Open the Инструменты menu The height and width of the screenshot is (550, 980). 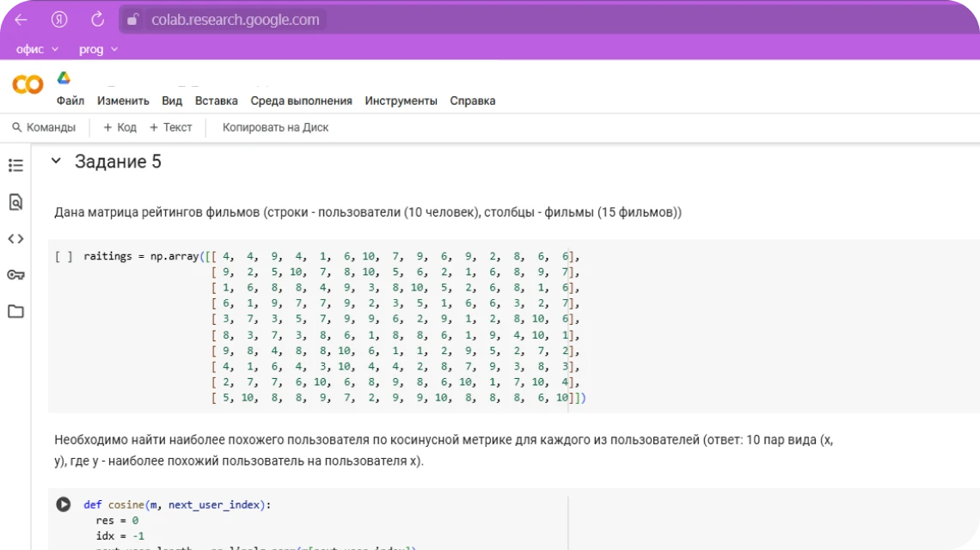[x=401, y=101]
